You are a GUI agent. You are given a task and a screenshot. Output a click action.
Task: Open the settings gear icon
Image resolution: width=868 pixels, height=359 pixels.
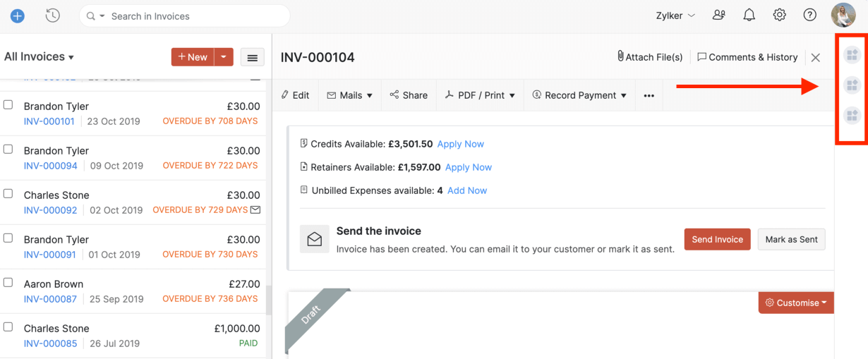tap(779, 15)
